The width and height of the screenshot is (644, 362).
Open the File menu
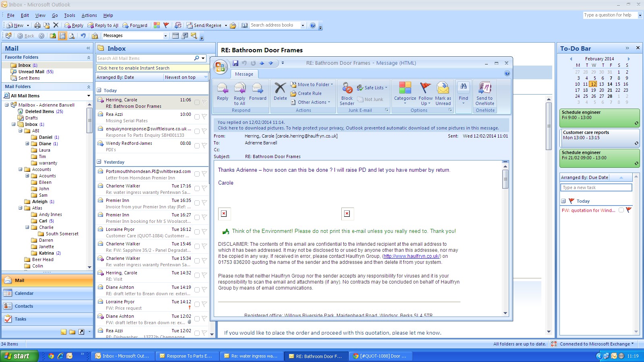click(10, 15)
